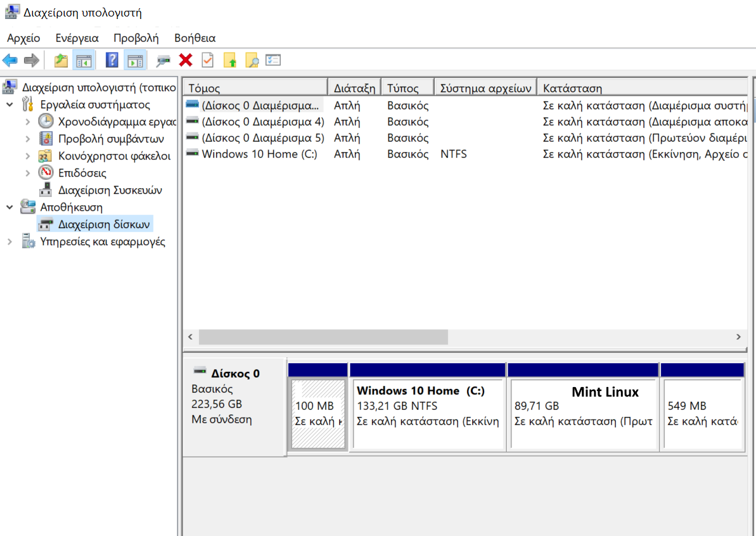The height and width of the screenshot is (536, 756).
Task: Click the red X delete icon
Action: pyautogui.click(x=186, y=60)
